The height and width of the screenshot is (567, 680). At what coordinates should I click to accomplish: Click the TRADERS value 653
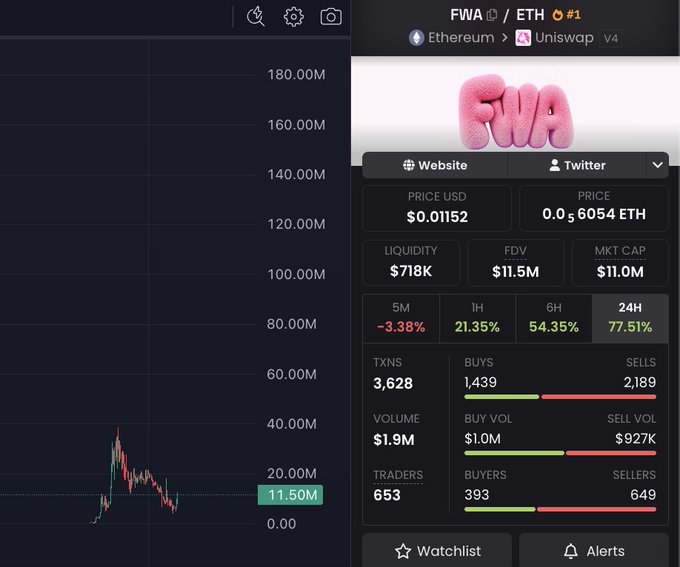387,495
